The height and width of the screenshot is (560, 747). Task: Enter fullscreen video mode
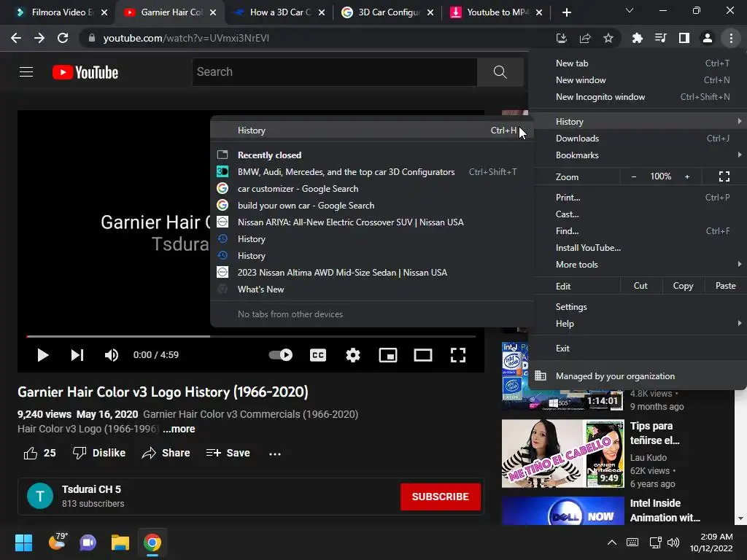coord(458,355)
